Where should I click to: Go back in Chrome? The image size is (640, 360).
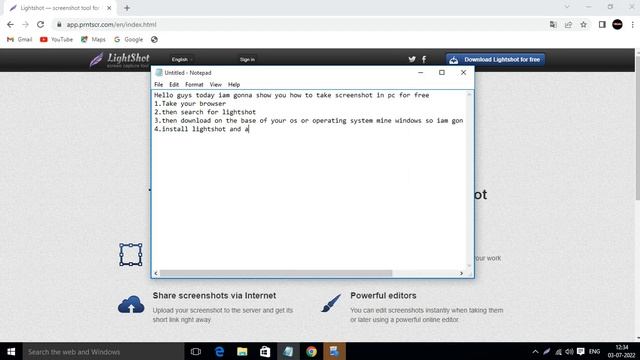[10, 24]
